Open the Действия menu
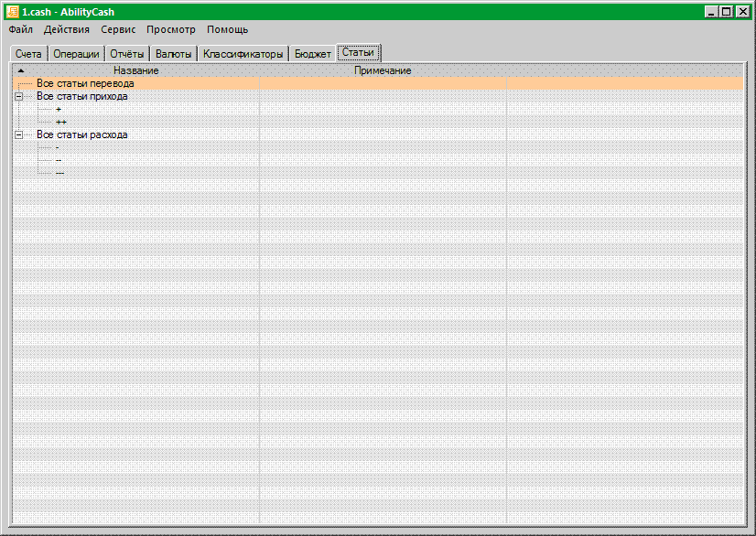The width and height of the screenshot is (756, 536). pyautogui.click(x=67, y=29)
